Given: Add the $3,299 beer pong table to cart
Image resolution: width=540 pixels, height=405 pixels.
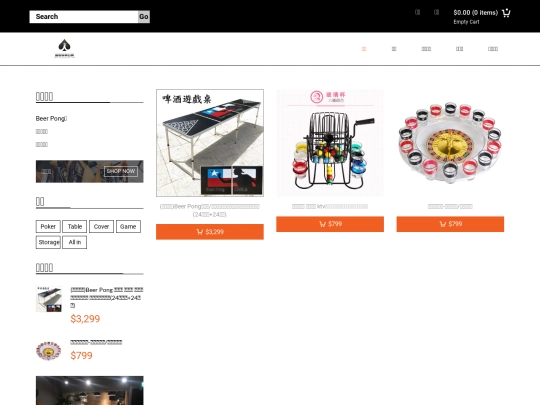Looking at the screenshot, I should tap(210, 232).
